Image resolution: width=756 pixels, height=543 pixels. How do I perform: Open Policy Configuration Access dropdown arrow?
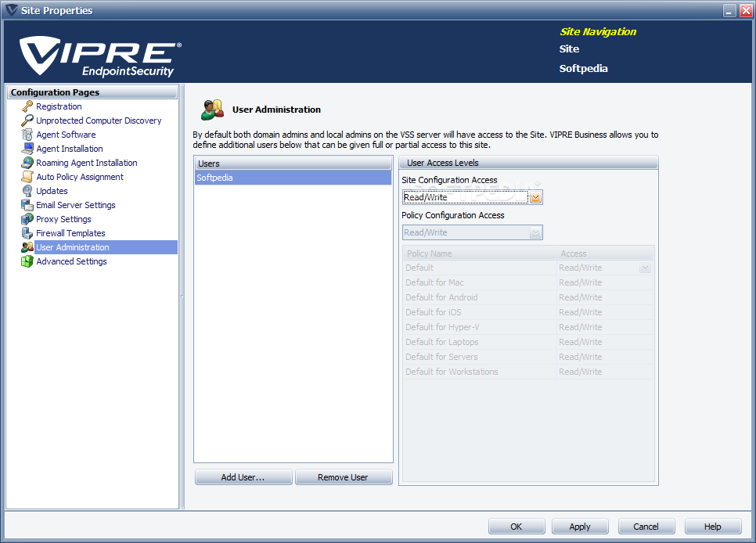point(535,232)
